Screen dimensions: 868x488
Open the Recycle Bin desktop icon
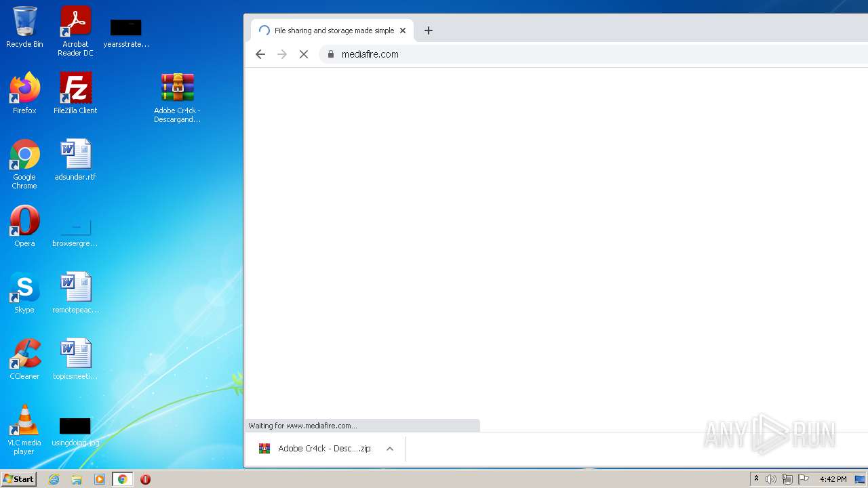coord(24,27)
